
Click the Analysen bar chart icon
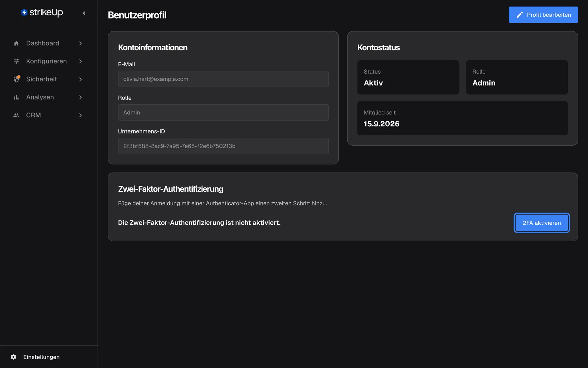16,97
